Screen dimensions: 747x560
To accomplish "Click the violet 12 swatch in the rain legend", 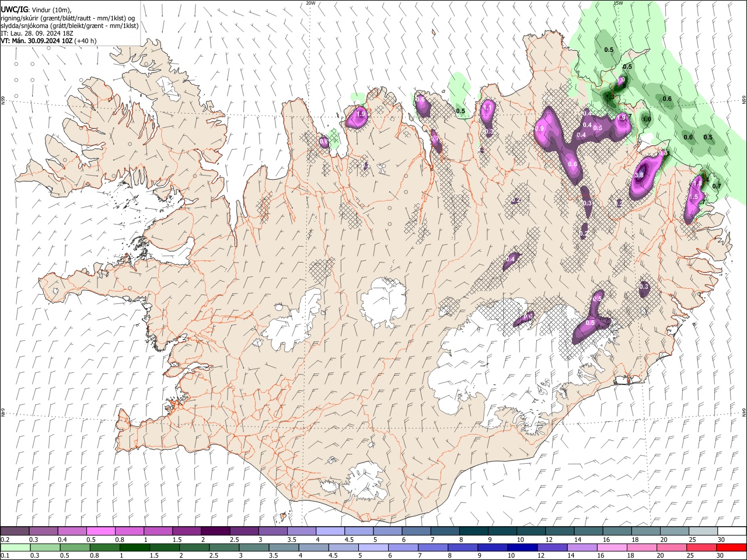I will tap(552, 547).
